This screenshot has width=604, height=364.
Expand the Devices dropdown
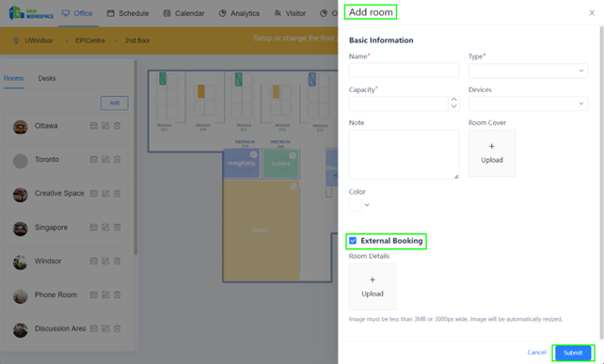point(528,103)
